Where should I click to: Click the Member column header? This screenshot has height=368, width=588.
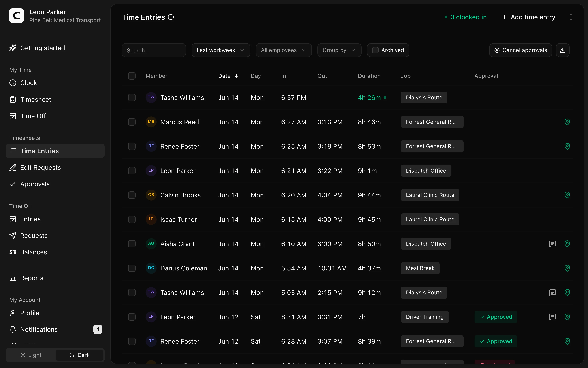pos(156,76)
